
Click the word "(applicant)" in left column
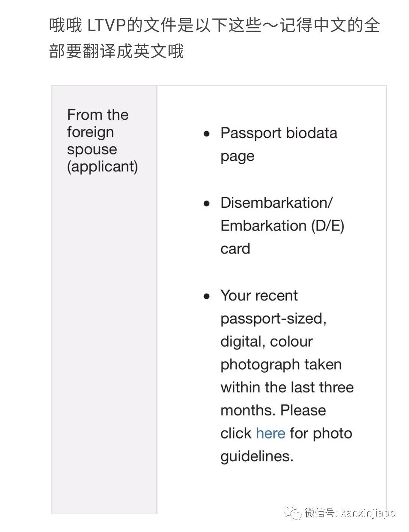tap(102, 166)
